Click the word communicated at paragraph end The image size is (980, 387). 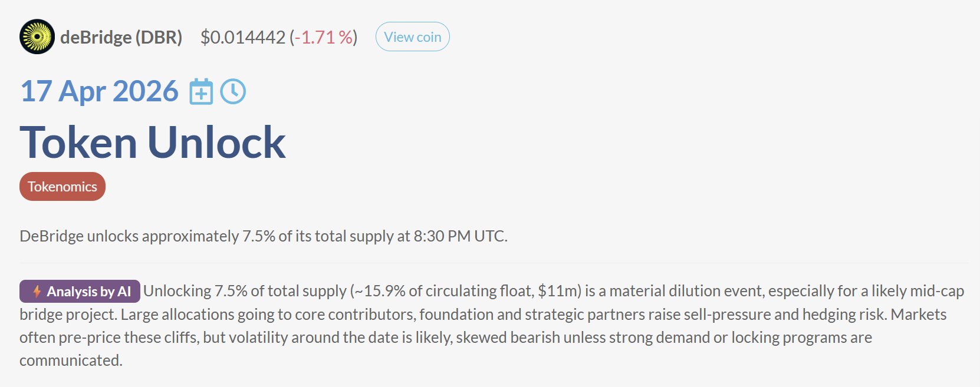70,360
